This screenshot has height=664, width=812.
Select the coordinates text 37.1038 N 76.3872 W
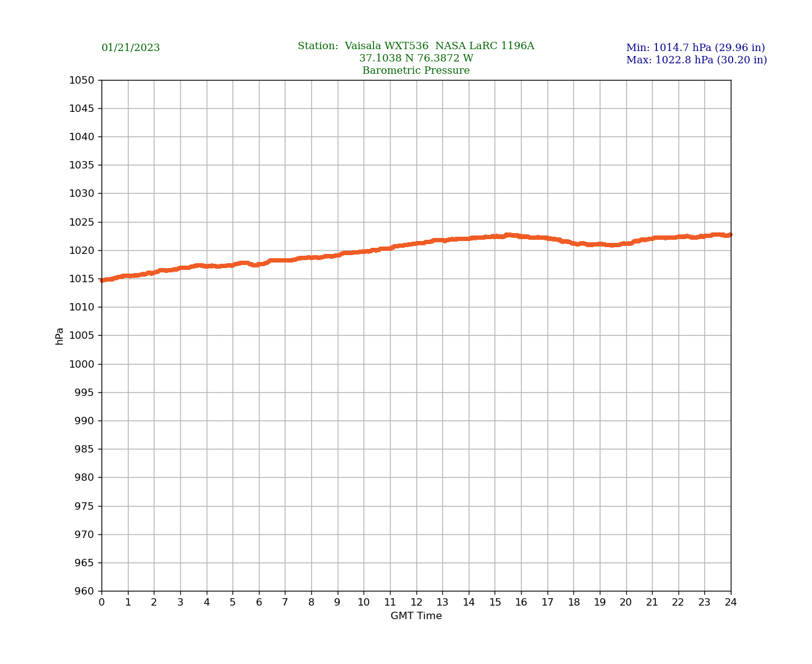point(416,58)
